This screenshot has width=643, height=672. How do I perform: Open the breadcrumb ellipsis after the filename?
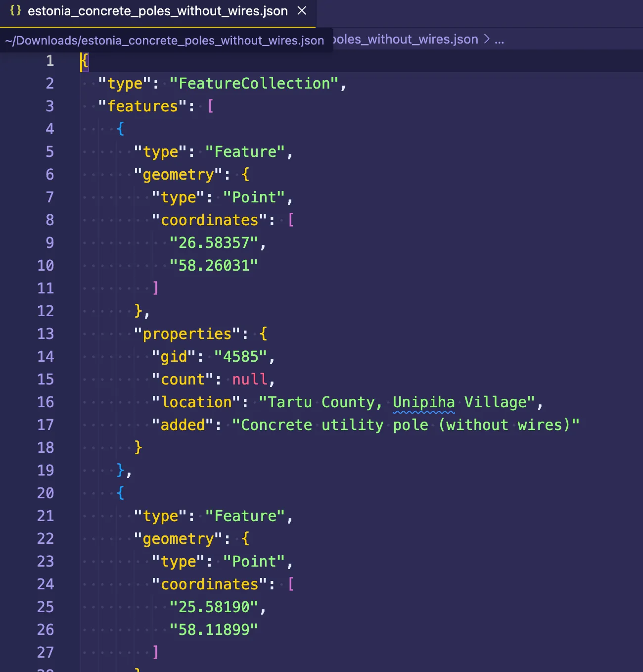pyautogui.click(x=499, y=39)
